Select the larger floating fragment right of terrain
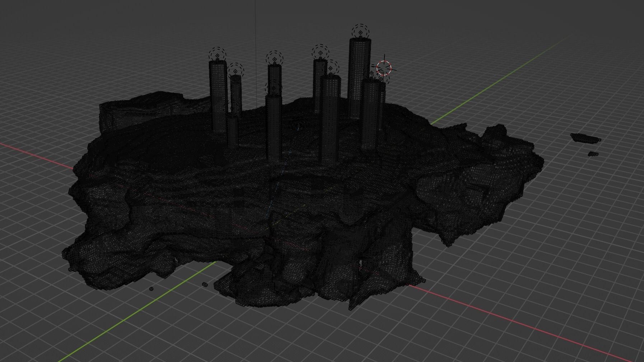This screenshot has width=644, height=362. pyautogui.click(x=585, y=138)
